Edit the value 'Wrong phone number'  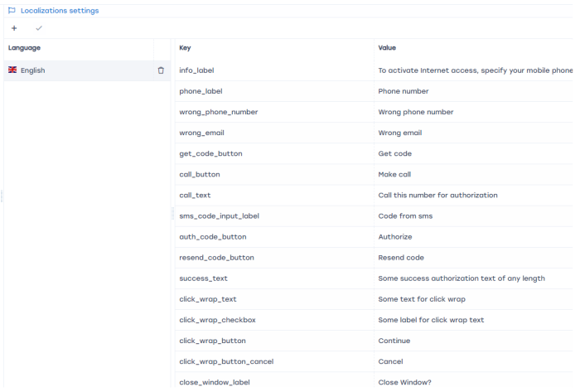click(416, 112)
